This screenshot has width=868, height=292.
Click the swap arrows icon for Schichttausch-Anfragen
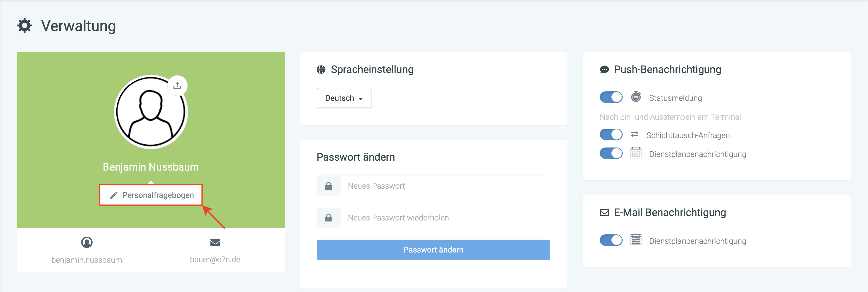[634, 134]
